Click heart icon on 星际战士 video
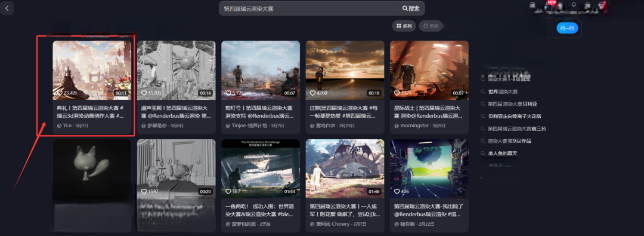Viewport: 644px width, 236px height. point(397,93)
